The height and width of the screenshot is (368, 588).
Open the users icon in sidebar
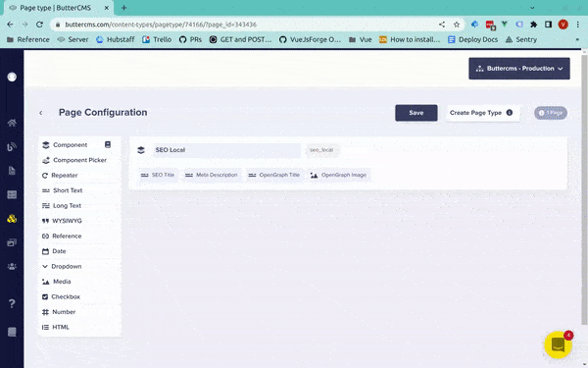coord(12,267)
